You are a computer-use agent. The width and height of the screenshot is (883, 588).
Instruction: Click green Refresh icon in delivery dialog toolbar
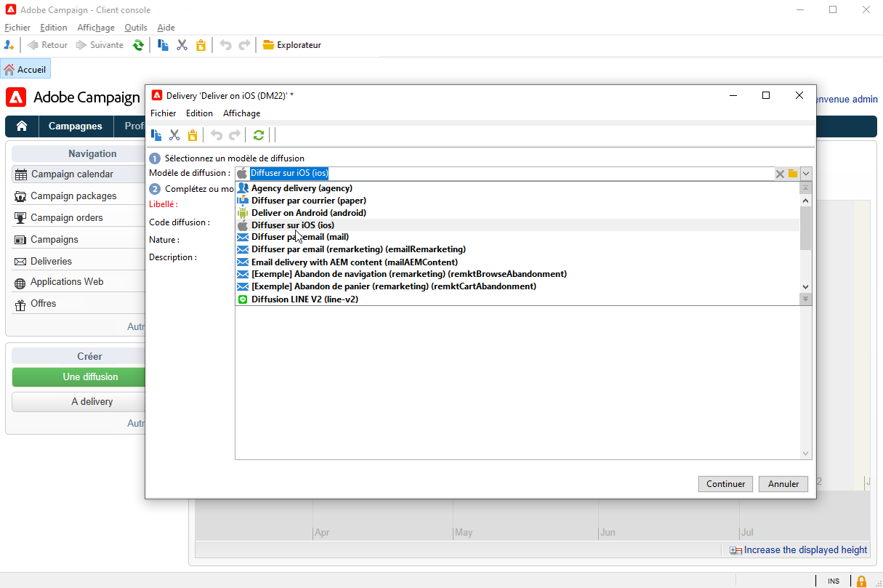[259, 135]
